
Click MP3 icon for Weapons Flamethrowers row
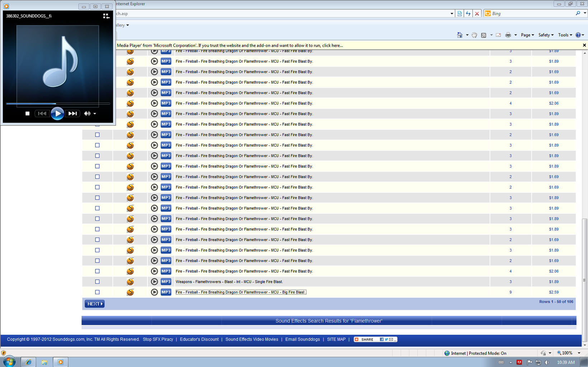pos(166,282)
